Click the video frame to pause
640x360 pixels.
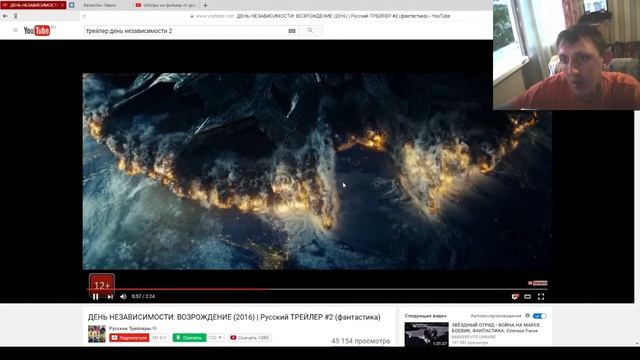pos(317,171)
